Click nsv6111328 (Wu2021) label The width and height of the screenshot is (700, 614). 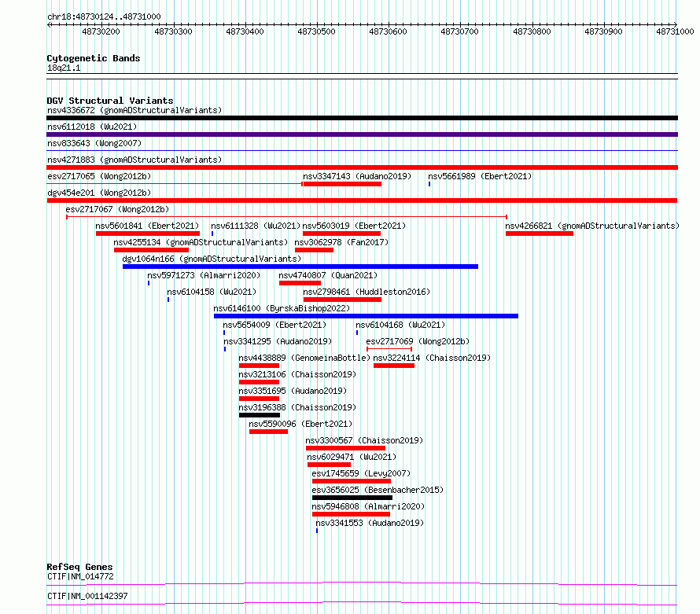(256, 226)
